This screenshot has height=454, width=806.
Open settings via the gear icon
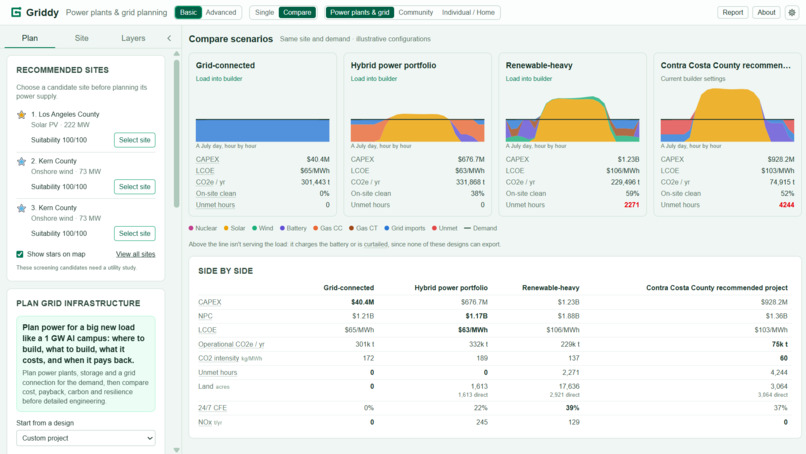tap(792, 12)
